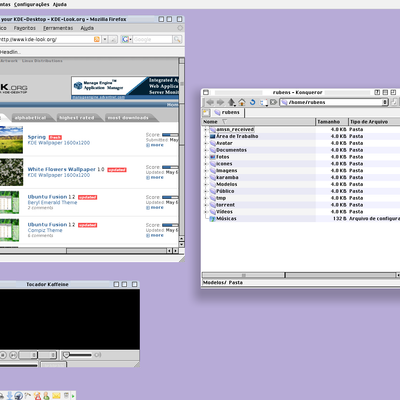Select the rubens tab in Konqueror

pyautogui.click(x=227, y=113)
